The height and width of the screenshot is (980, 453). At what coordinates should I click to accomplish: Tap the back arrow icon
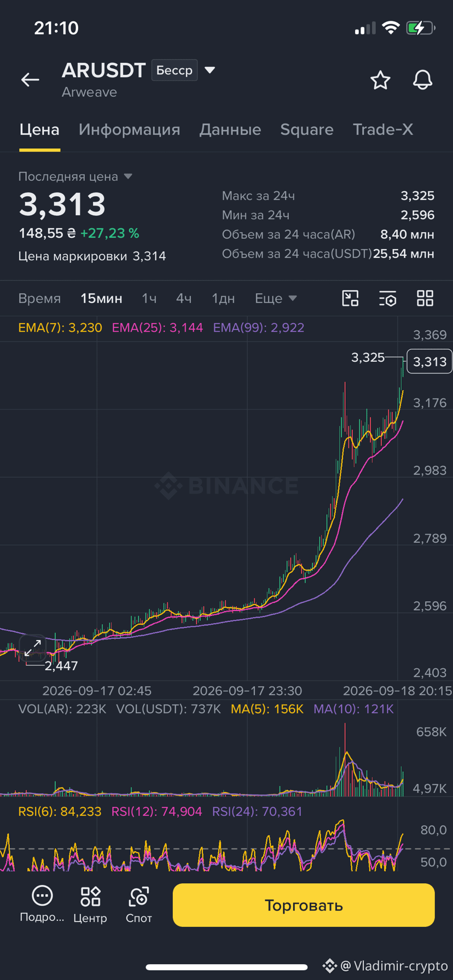coord(30,80)
